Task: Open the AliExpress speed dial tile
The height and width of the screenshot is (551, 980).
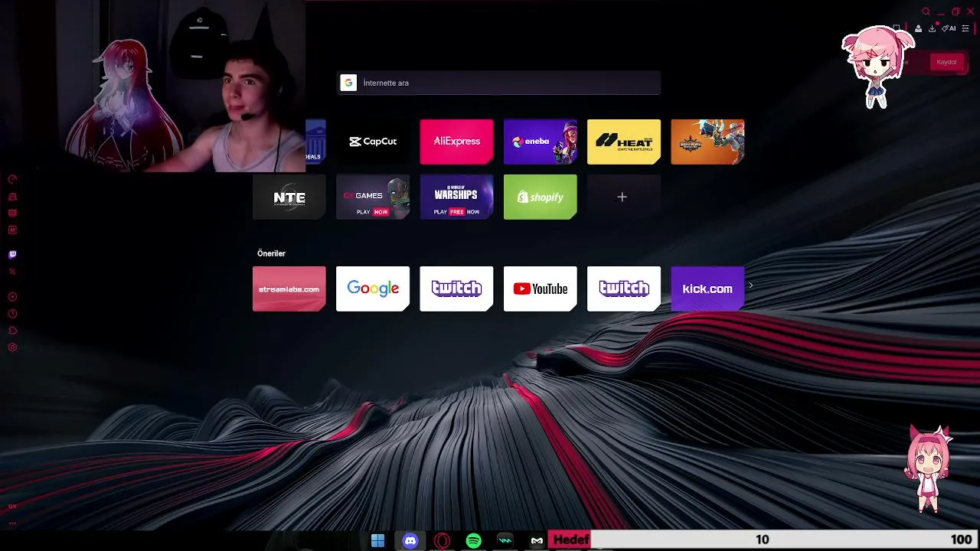Action: point(456,142)
